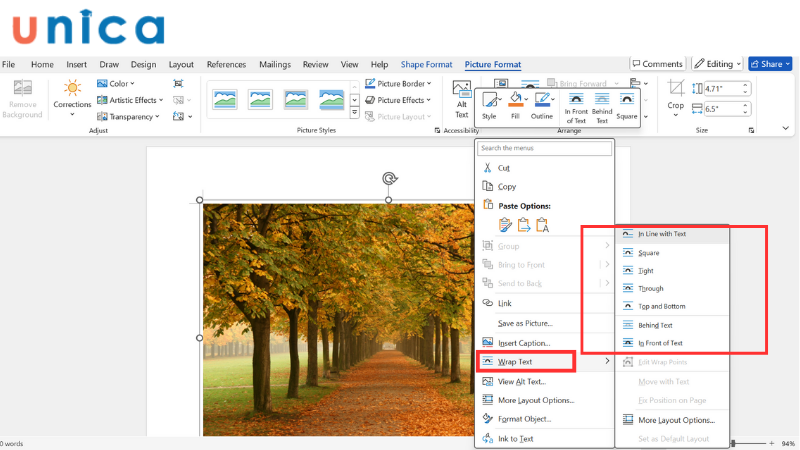This screenshot has width=800, height=450.
Task: Click the Search the menus field
Action: [x=544, y=148]
